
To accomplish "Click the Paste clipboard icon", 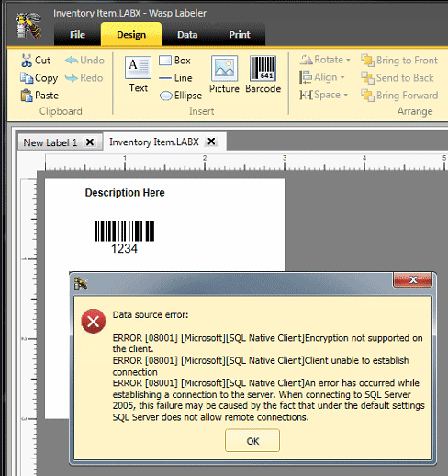I will [x=27, y=96].
